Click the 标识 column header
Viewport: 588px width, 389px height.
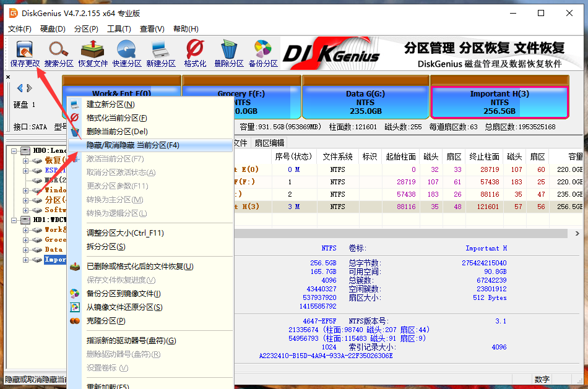coord(370,156)
